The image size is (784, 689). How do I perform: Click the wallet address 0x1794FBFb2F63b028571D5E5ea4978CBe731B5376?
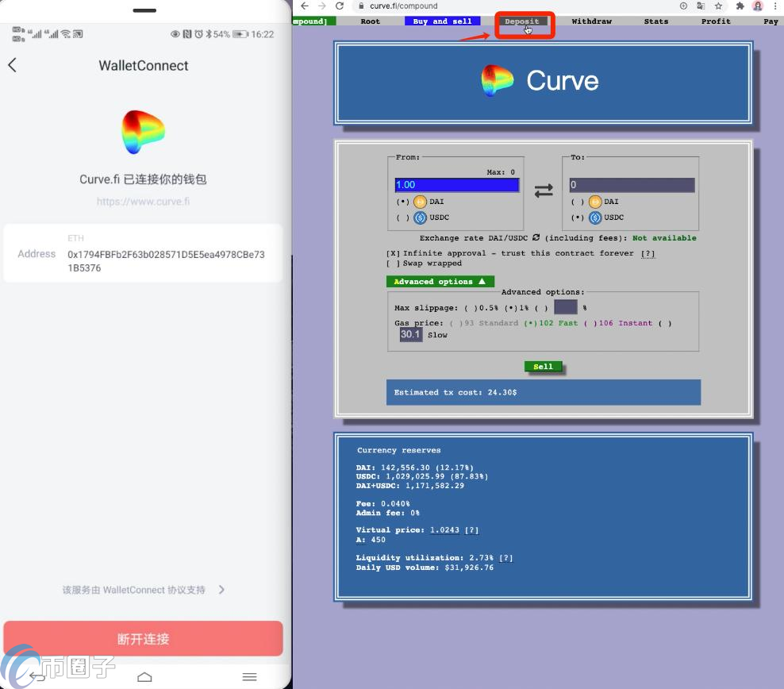click(166, 261)
